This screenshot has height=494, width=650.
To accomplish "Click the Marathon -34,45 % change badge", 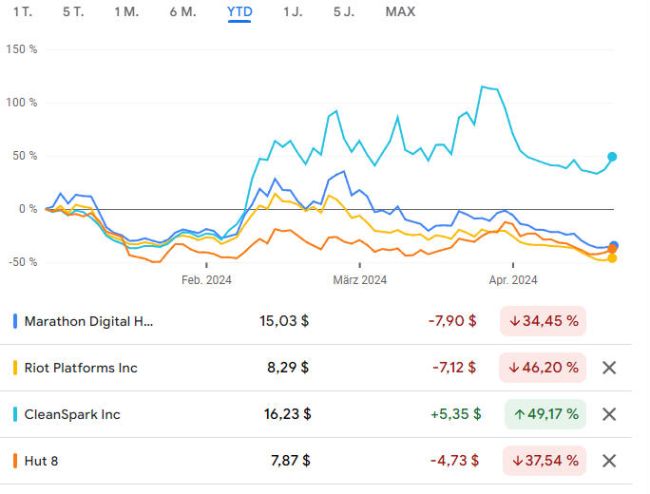I will pos(543,321).
